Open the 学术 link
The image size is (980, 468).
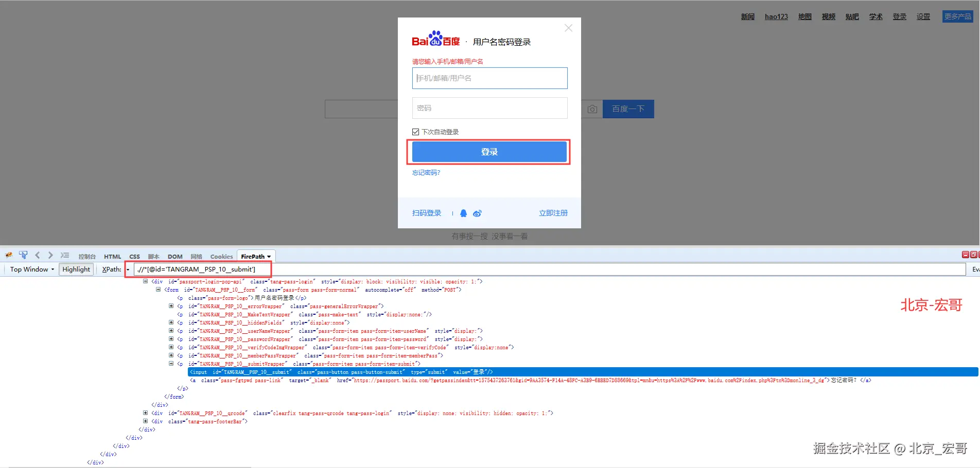876,17
